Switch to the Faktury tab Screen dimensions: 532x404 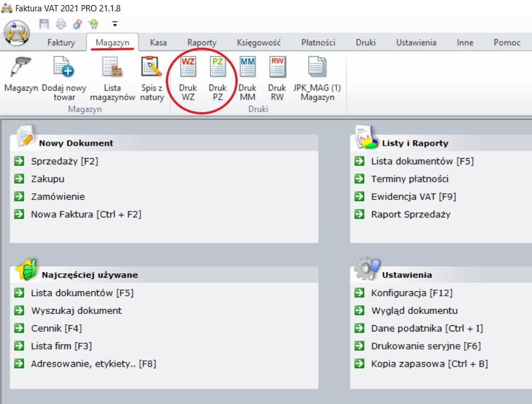(x=61, y=42)
